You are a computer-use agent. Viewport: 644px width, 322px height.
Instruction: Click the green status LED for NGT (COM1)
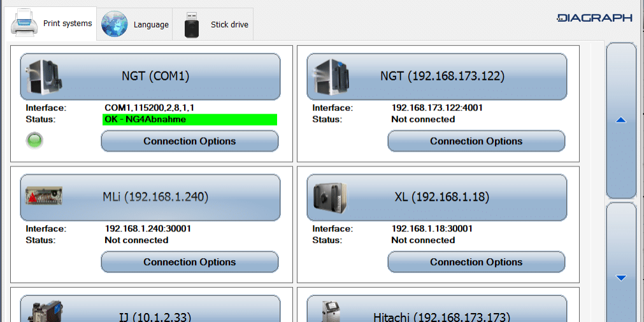tap(34, 141)
